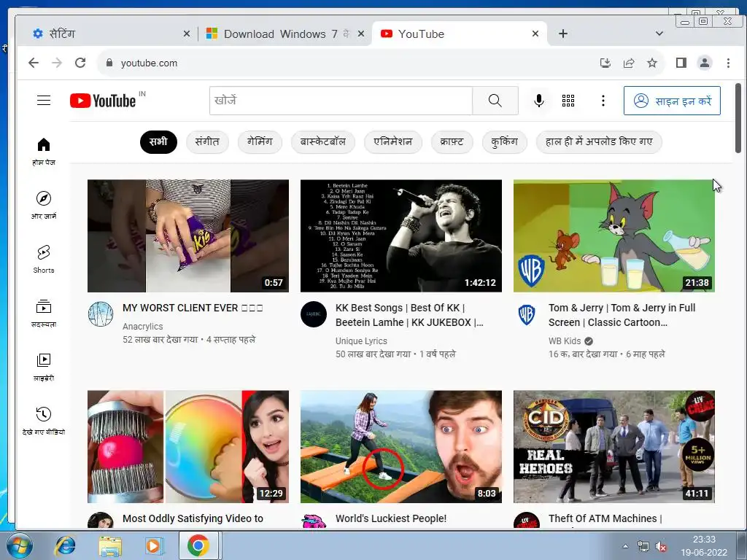747x560 pixels.
Task: Select the 'कुकिंग' filter chip
Action: (x=504, y=142)
